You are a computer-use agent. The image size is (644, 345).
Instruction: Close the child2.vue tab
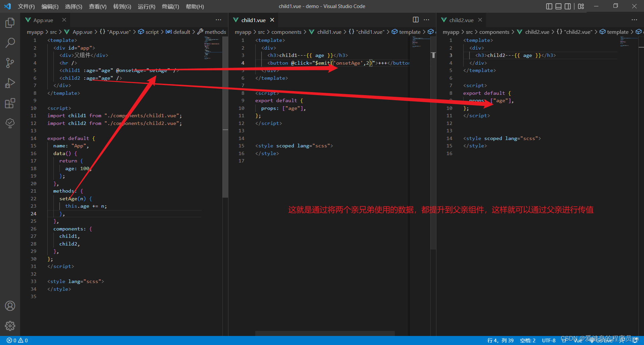[480, 20]
